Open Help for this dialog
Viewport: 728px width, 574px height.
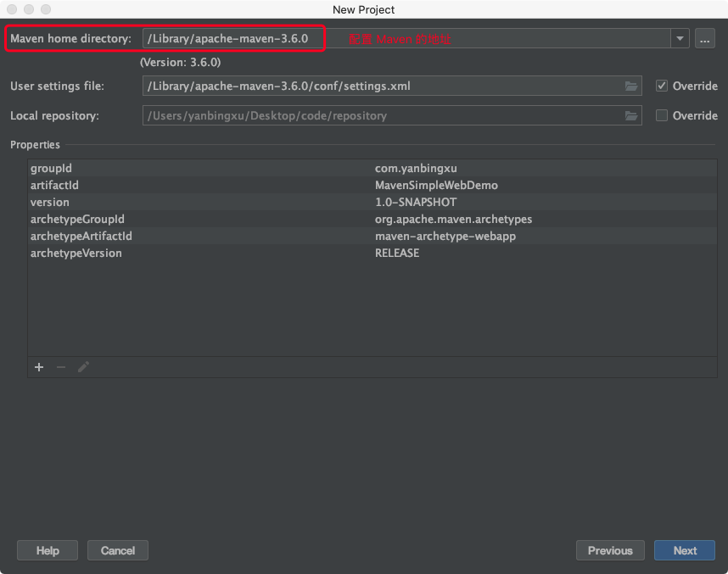tap(48, 550)
